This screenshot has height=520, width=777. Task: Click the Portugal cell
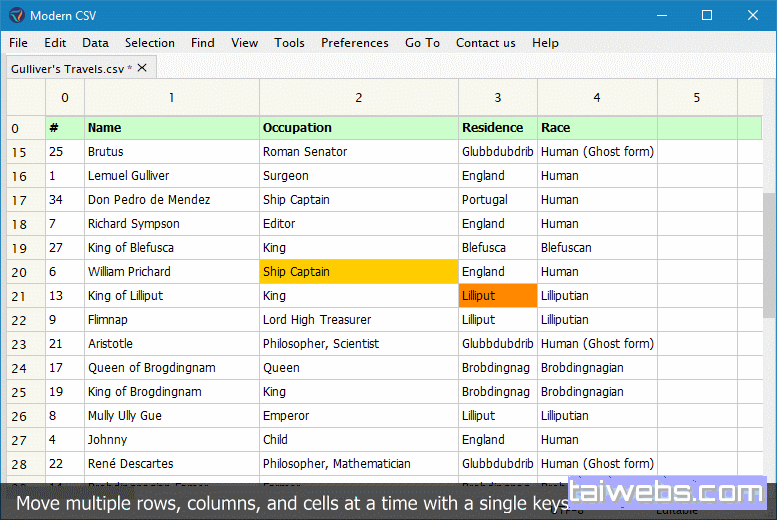pyautogui.click(x=498, y=200)
